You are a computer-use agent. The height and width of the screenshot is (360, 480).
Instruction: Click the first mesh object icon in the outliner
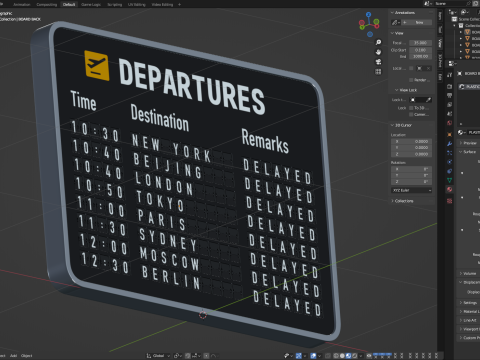467,32
